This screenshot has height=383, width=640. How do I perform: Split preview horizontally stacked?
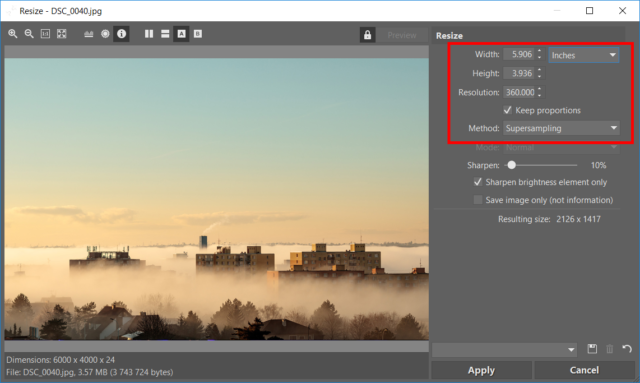pos(165,34)
